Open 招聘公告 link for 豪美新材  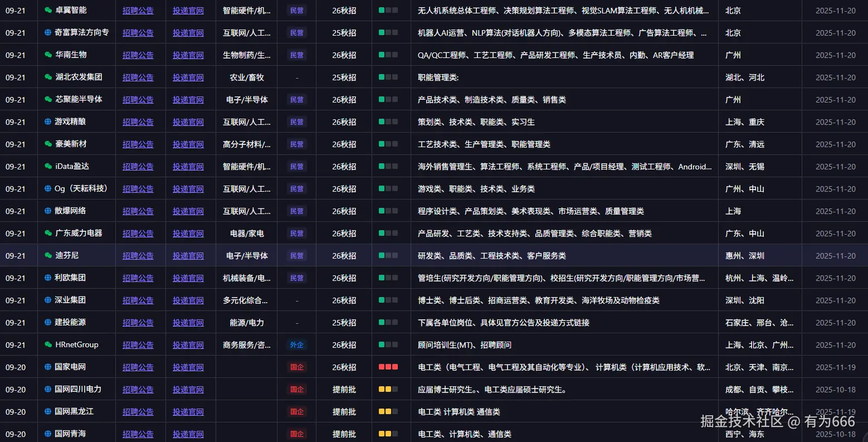138,144
